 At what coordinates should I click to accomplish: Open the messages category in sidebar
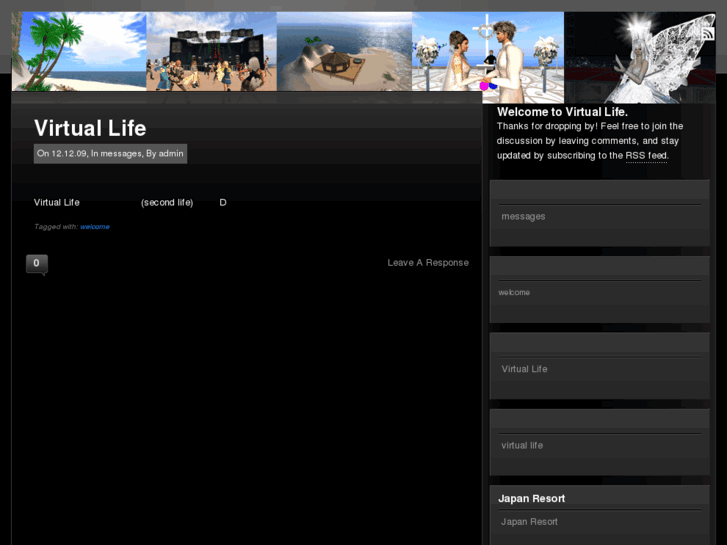(x=523, y=216)
